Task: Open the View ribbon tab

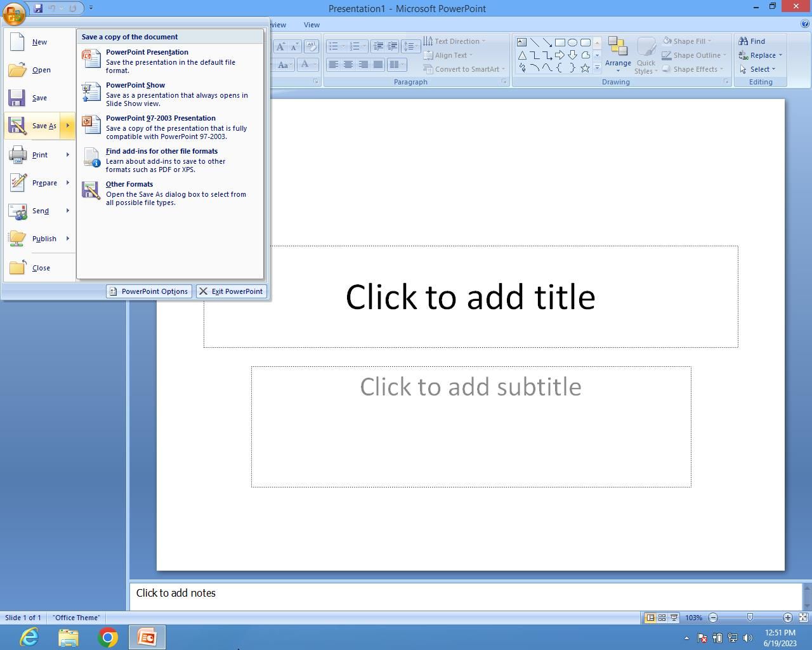Action: (x=311, y=25)
